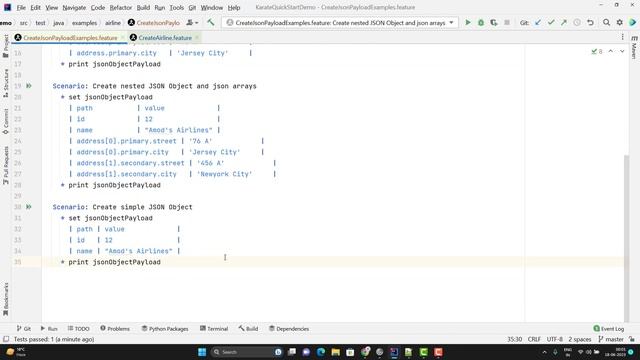Open the Commit tool window sidebar
Viewport: 640px width, 360px height.
[x=6, y=121]
